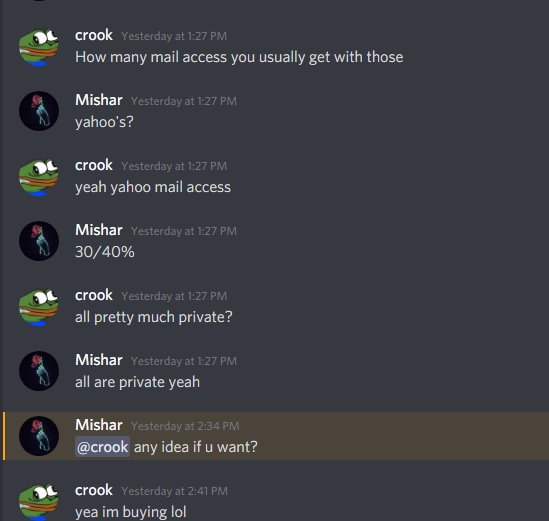Screen dimensions: 549x521
Task: Open crook's avatar on the 'How many mail access' message
Action: point(39,47)
